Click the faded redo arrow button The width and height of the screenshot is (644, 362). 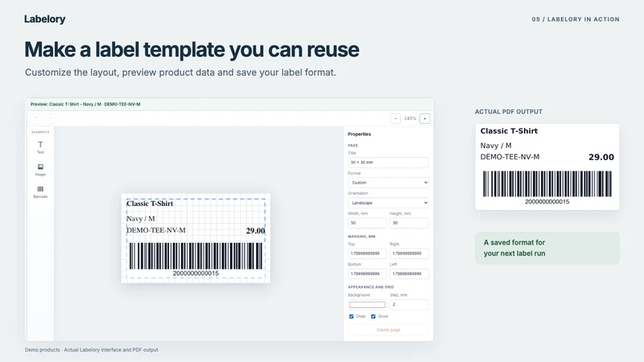(x=50, y=118)
